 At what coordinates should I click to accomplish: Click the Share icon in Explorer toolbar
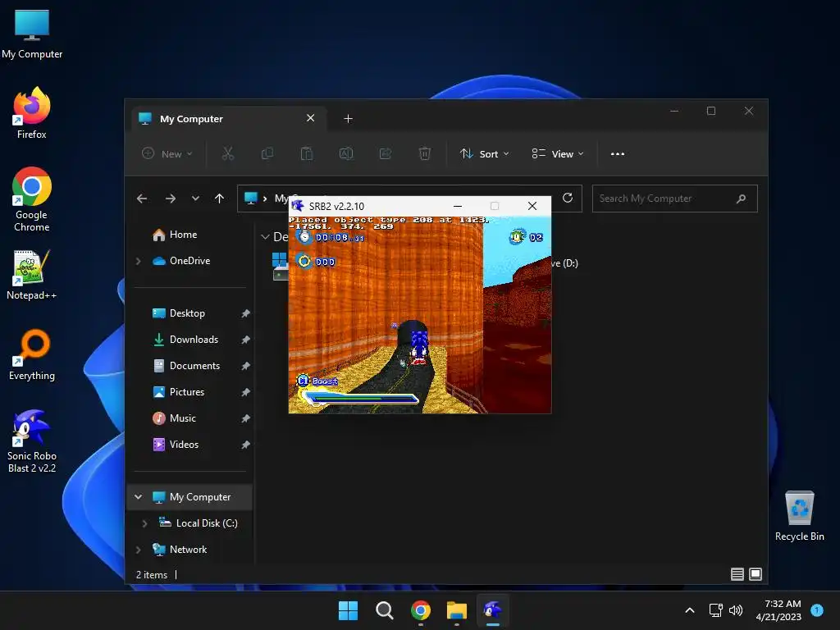point(386,153)
